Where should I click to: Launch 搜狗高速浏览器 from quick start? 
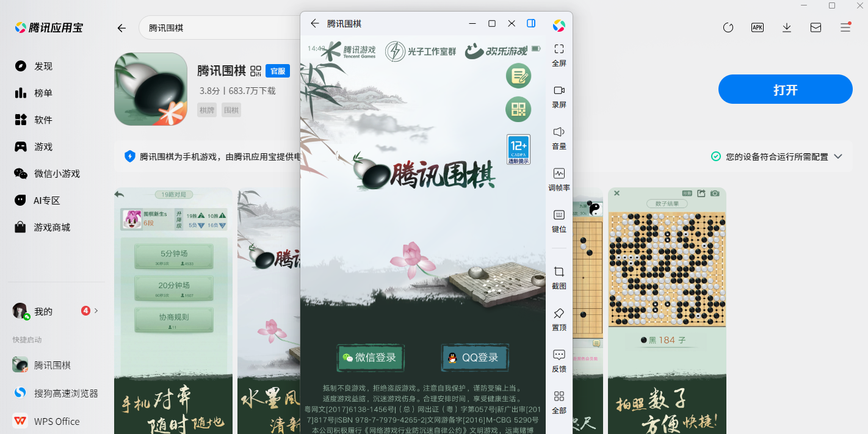click(56, 393)
